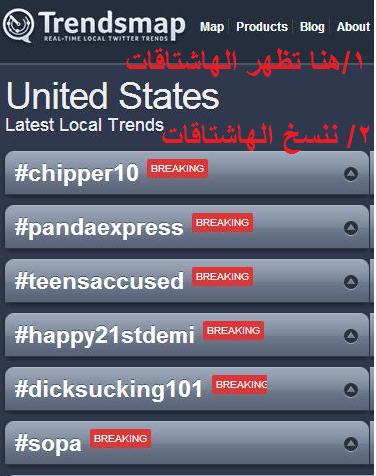Expand the #teensaccused trend arrow
This screenshot has height=476, width=376.
[x=351, y=282]
